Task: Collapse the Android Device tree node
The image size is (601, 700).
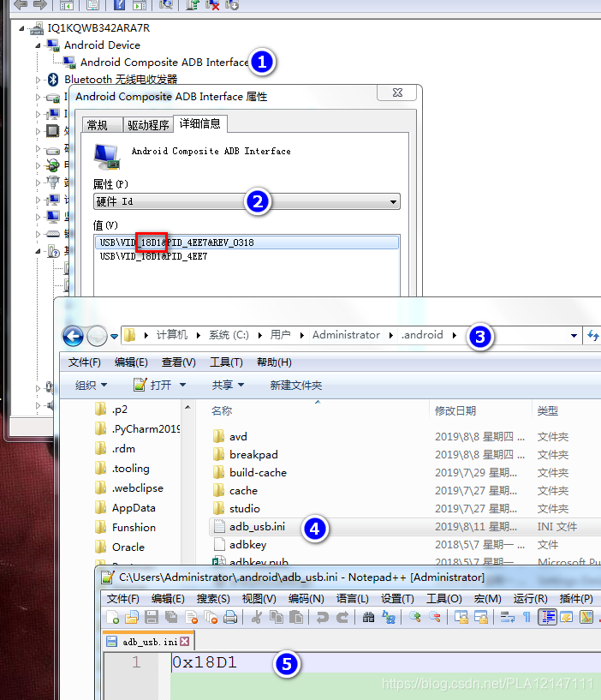Action: point(38,45)
